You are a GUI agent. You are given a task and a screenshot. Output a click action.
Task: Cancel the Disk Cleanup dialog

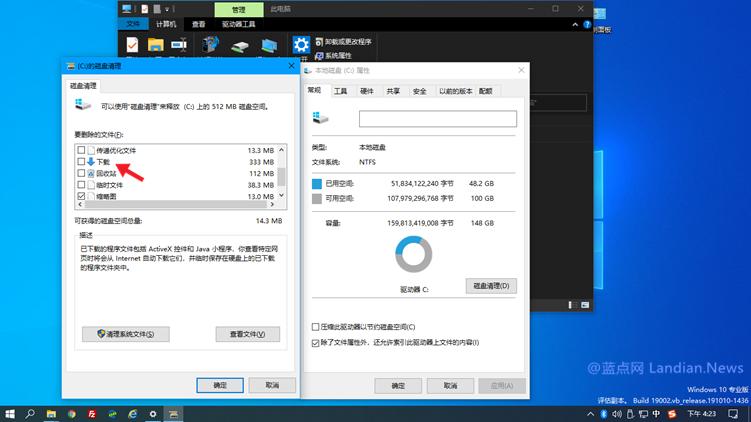pos(272,385)
